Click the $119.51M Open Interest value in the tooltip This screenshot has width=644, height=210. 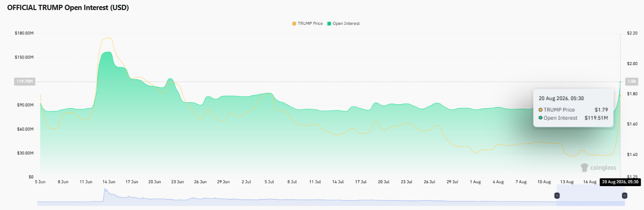(x=596, y=118)
